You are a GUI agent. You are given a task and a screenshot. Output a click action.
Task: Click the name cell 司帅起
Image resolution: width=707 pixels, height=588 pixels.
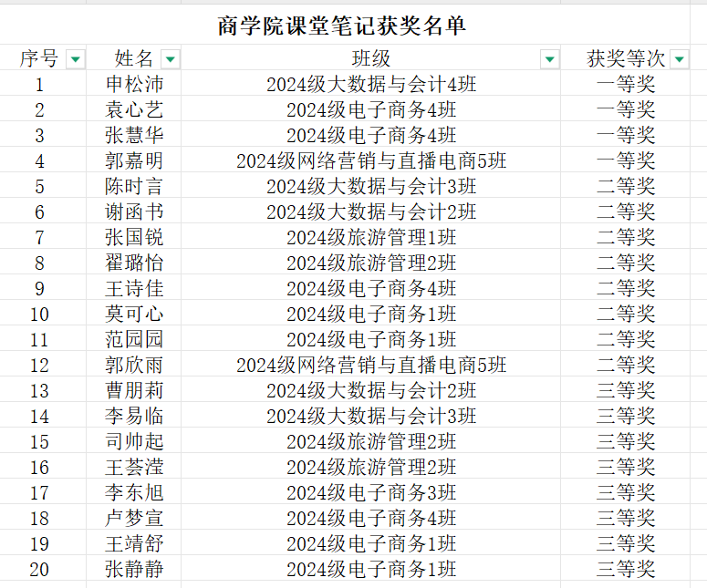(x=134, y=442)
